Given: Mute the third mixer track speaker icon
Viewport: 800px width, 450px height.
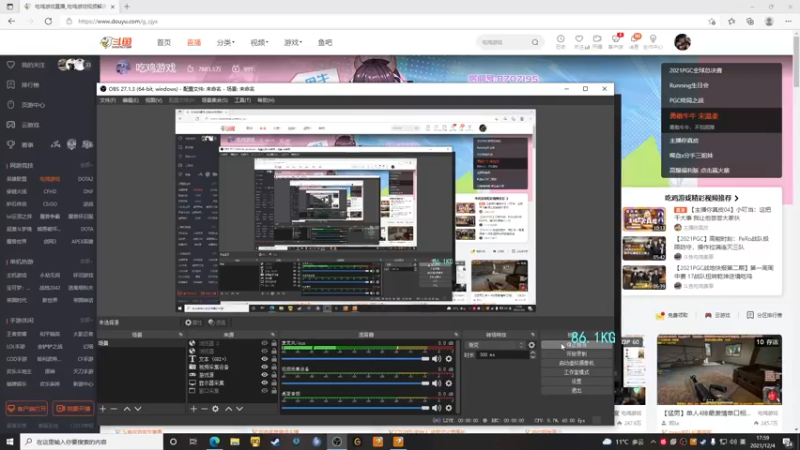Looking at the screenshot, I should click(437, 408).
